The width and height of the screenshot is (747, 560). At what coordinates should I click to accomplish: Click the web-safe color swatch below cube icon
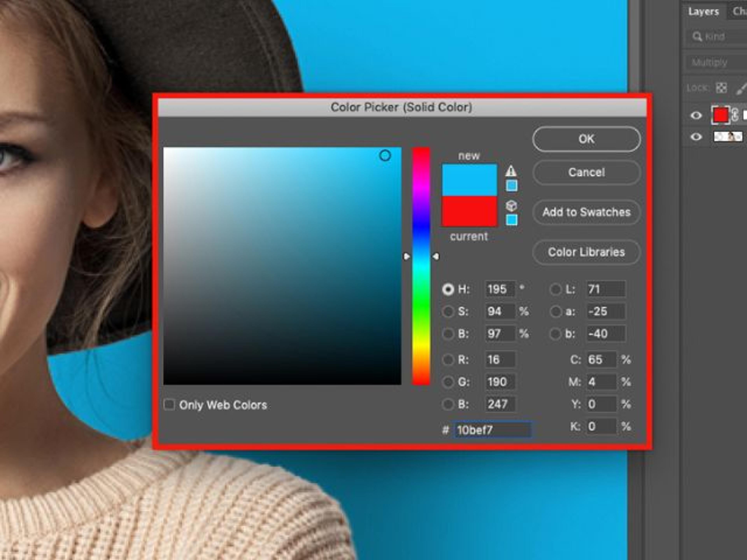512,220
